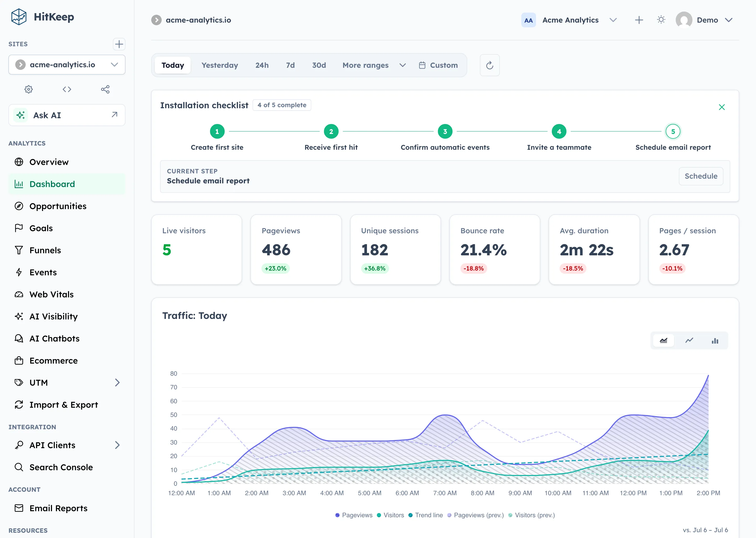This screenshot has height=538, width=756.
Task: Switch to the 24h range
Action: click(x=262, y=65)
